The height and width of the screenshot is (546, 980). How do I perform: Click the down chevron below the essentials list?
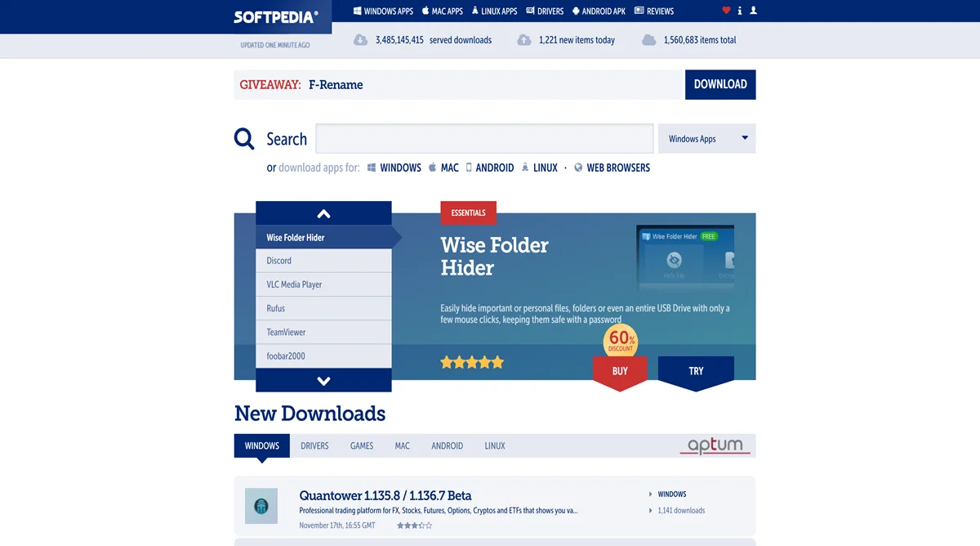tap(323, 381)
